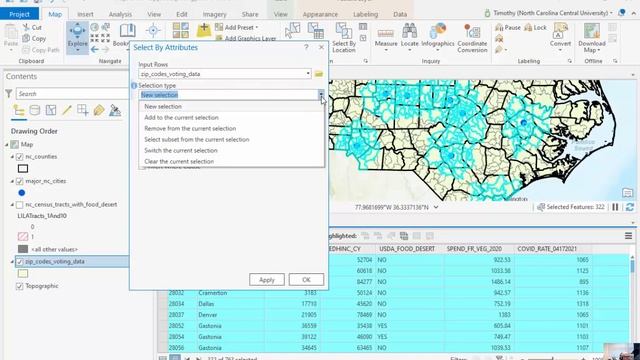Browse for input rows folder icon
This screenshot has height=360, width=640.
(319, 74)
